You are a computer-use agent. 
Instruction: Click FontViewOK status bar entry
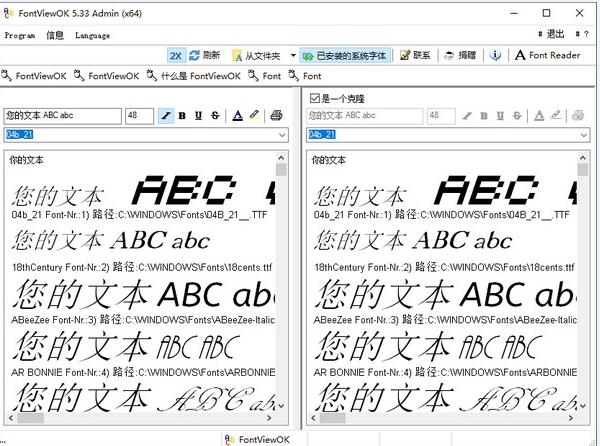(257, 439)
